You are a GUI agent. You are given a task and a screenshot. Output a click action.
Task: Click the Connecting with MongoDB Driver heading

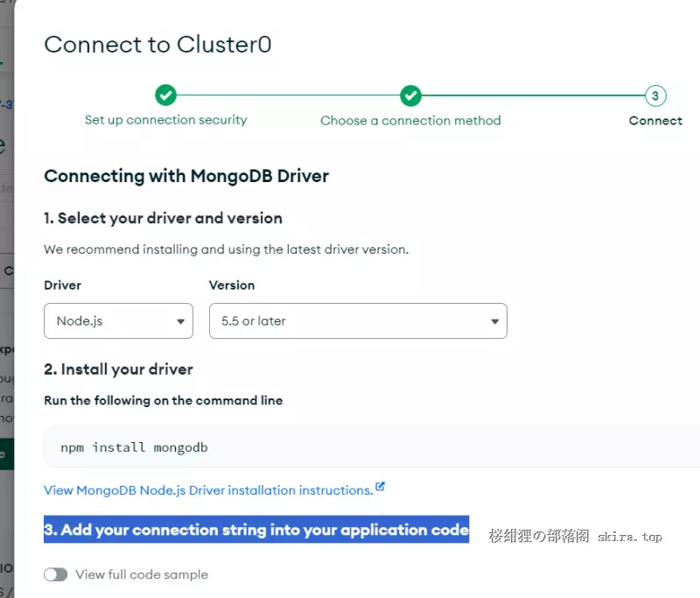186,176
